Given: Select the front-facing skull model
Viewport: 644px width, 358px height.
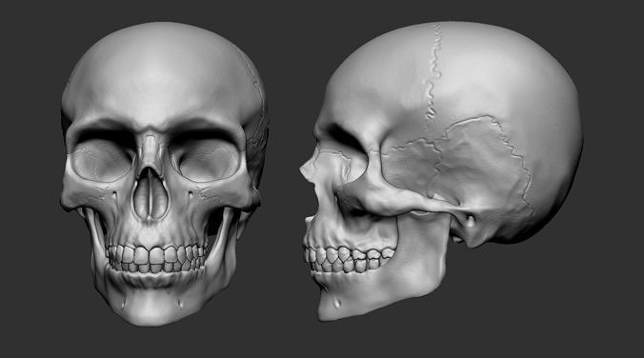Looking at the screenshot, I should [x=164, y=173].
